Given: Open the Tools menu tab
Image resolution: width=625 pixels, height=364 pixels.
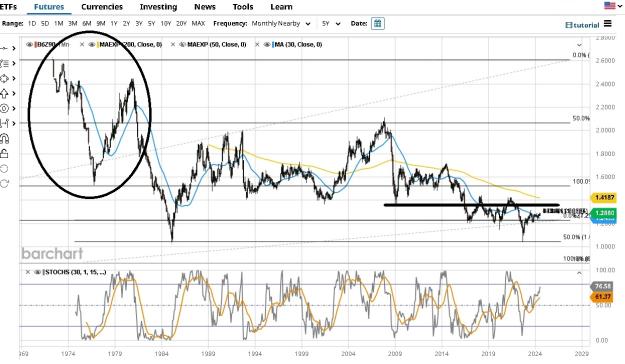Looking at the screenshot, I should tap(243, 7).
